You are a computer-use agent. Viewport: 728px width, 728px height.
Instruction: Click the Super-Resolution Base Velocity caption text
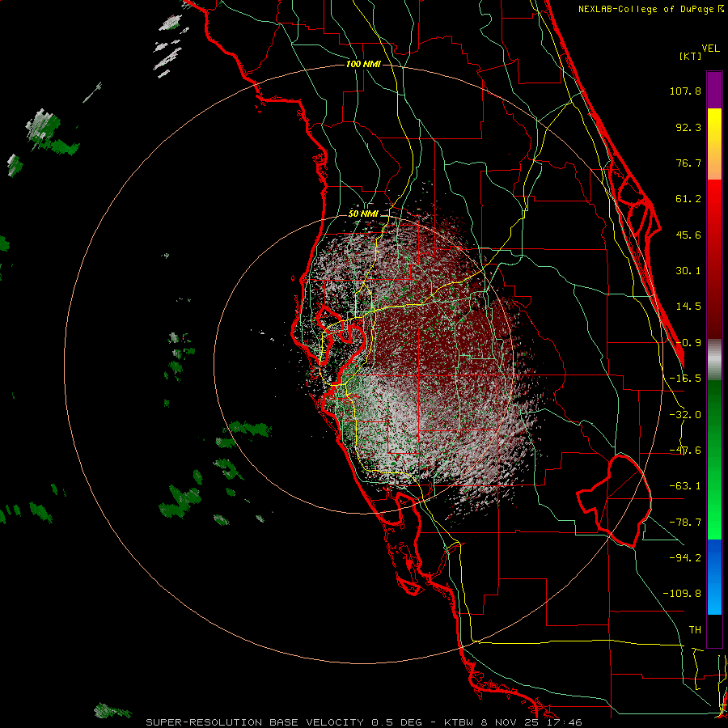point(363,722)
